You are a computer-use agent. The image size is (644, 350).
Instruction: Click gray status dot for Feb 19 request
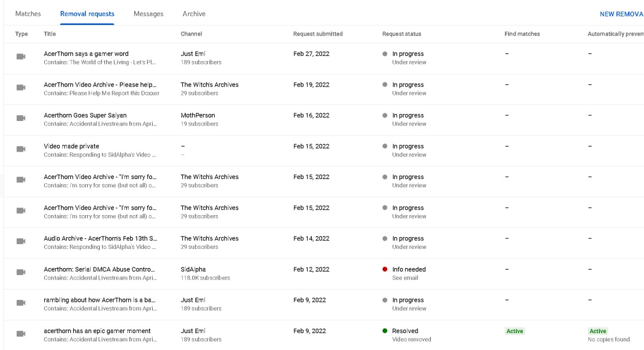385,85
